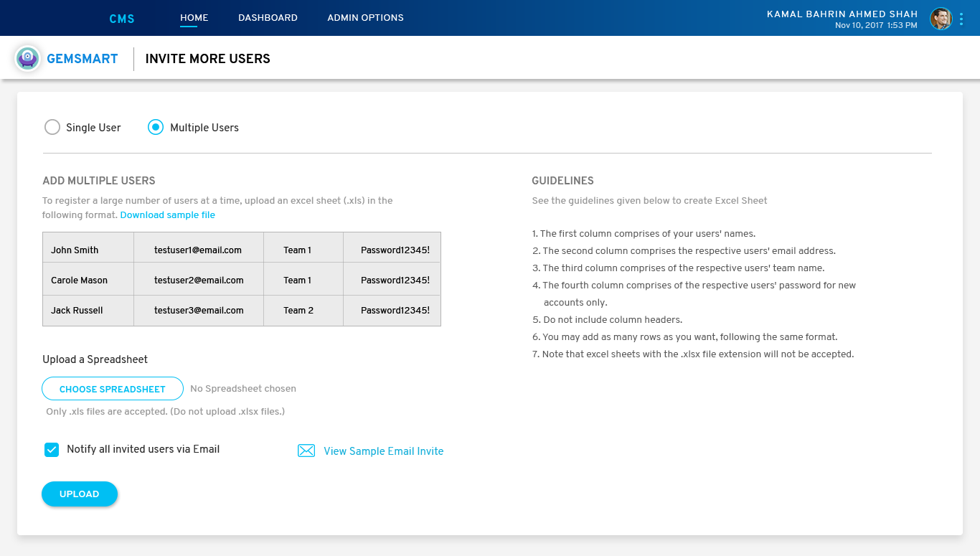This screenshot has width=980, height=556.
Task: Click testuser2@email.com in the sample table
Action: pyautogui.click(x=199, y=281)
